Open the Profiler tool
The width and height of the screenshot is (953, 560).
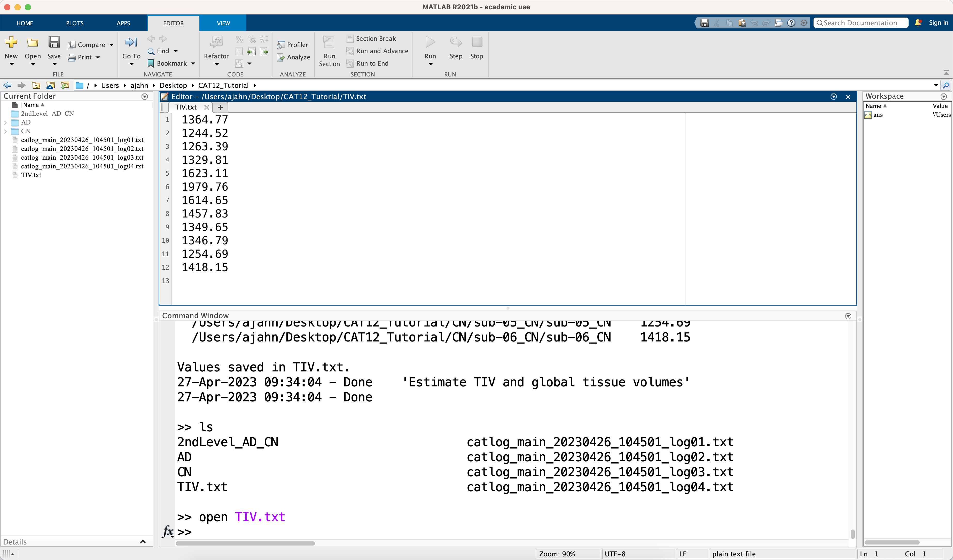point(293,45)
